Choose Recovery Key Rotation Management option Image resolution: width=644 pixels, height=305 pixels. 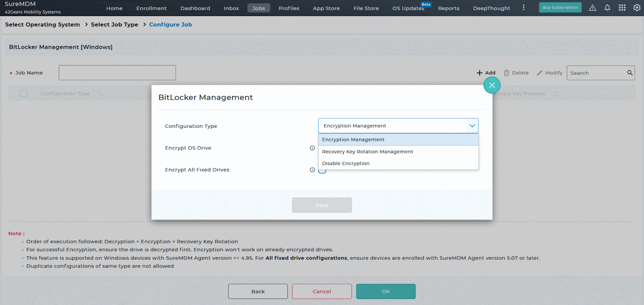pyautogui.click(x=398, y=151)
